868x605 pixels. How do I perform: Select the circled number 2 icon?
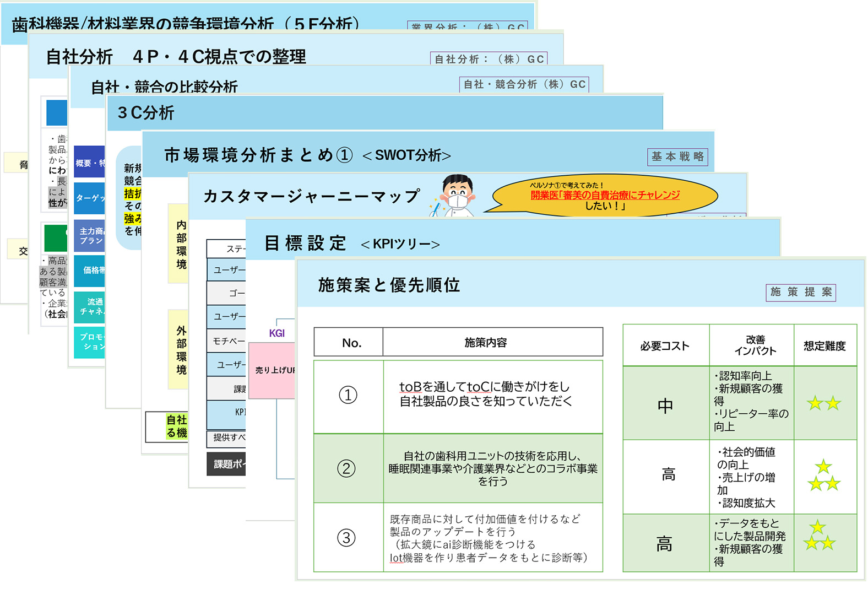pos(346,468)
